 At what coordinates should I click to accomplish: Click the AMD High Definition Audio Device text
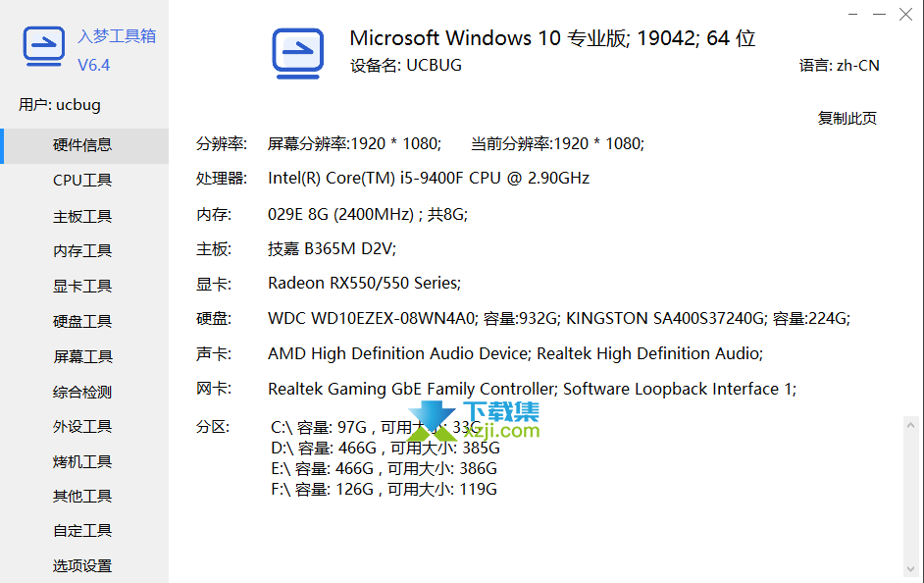(399, 353)
